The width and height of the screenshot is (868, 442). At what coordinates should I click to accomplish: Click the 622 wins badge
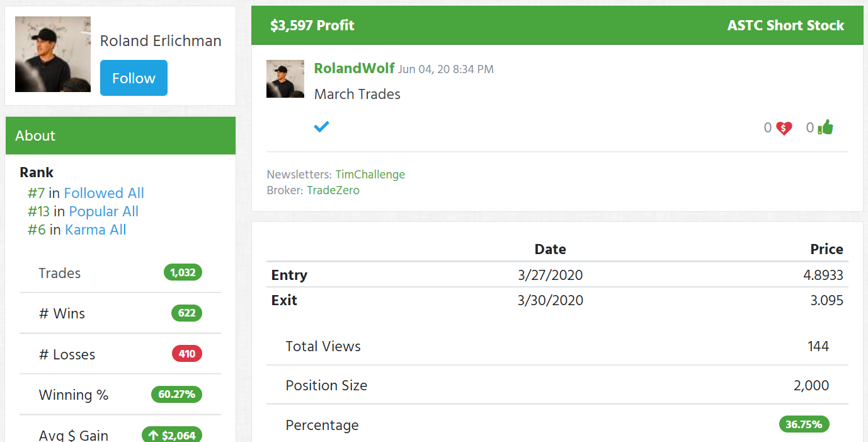point(186,313)
